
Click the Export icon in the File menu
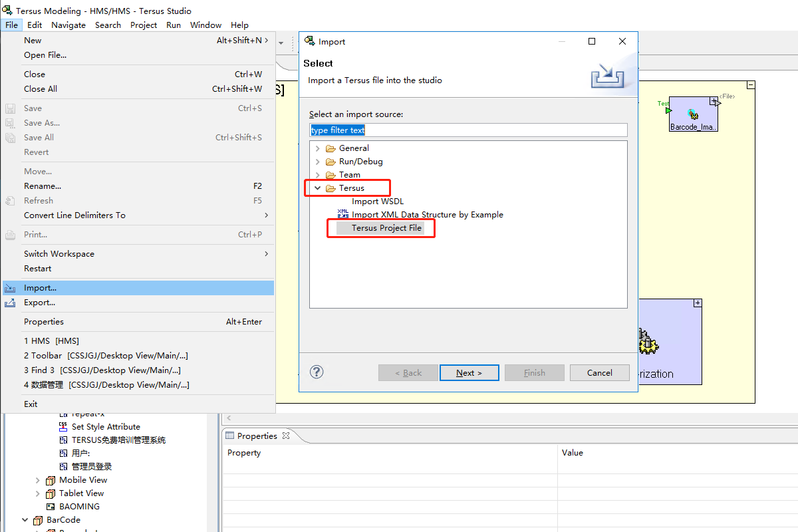(10, 303)
